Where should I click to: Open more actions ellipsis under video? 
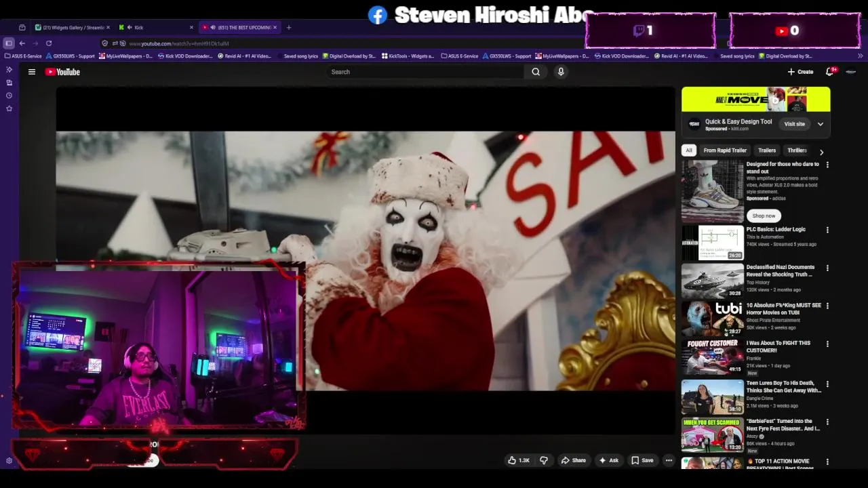pos(669,460)
